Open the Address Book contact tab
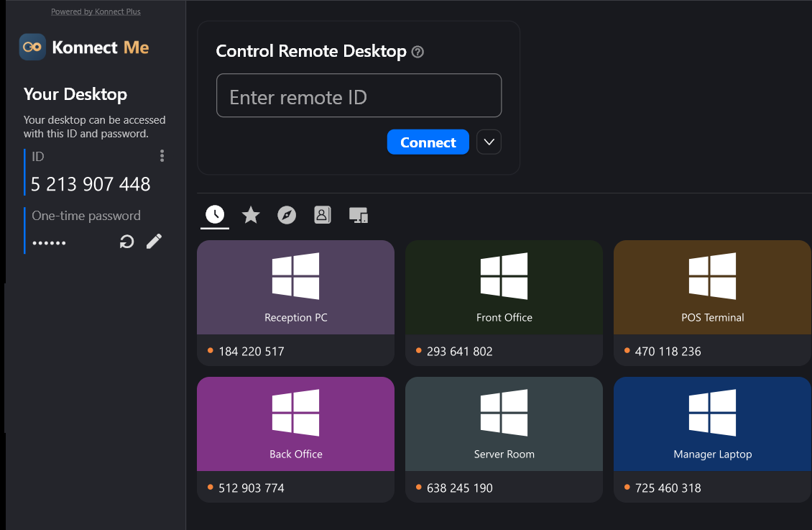The width and height of the screenshot is (812, 530). tap(322, 214)
